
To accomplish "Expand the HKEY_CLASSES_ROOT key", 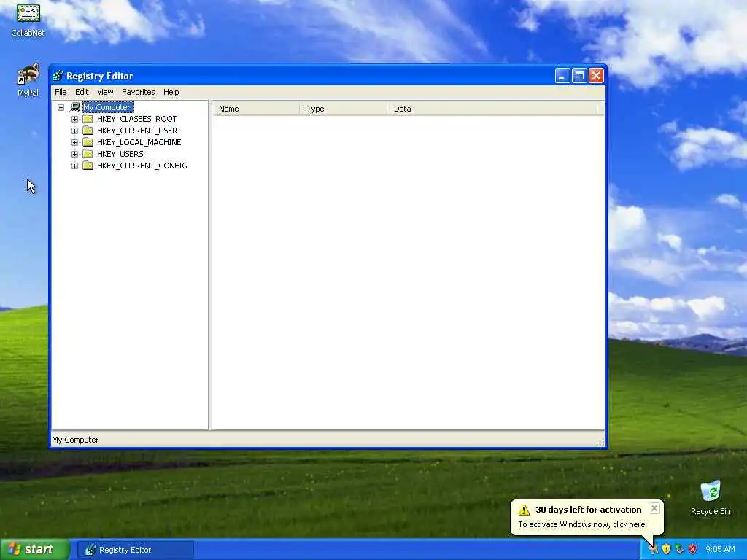I will (x=75, y=119).
